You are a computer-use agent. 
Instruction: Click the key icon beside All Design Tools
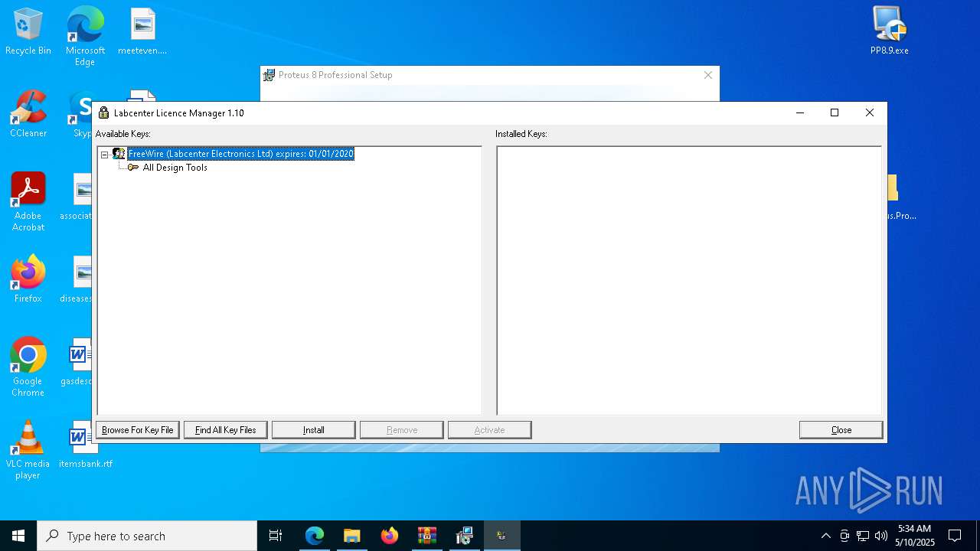coord(133,168)
